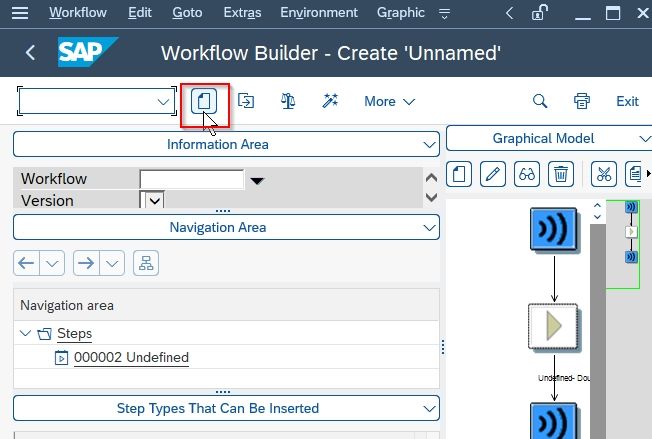
Task: Open forward navigation history dropdown
Action: (x=112, y=263)
